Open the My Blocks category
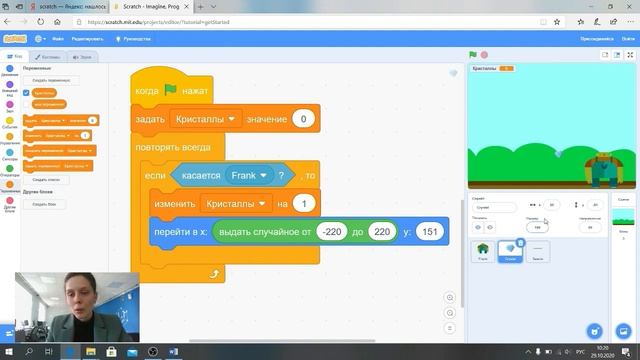The image size is (640, 360). (10, 204)
